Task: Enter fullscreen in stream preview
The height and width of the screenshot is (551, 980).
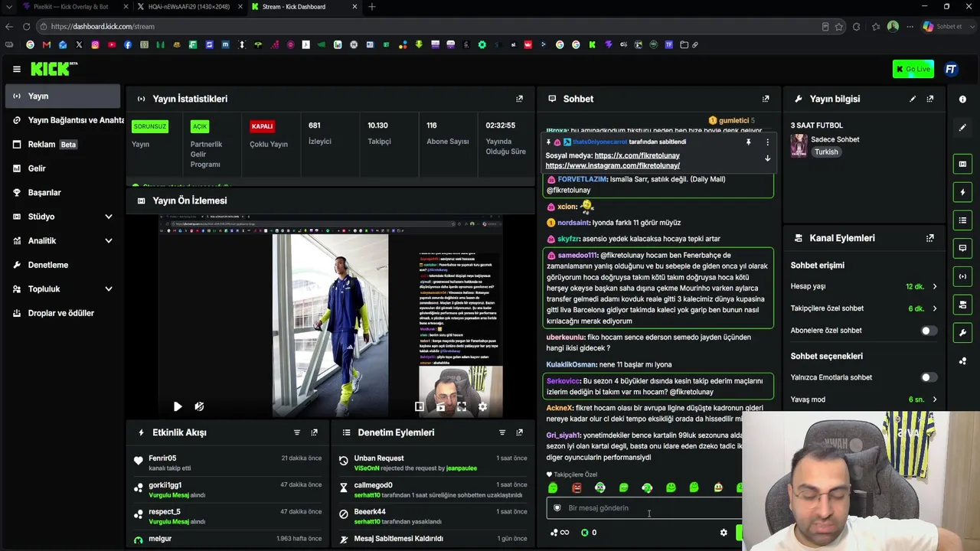Action: (461, 407)
